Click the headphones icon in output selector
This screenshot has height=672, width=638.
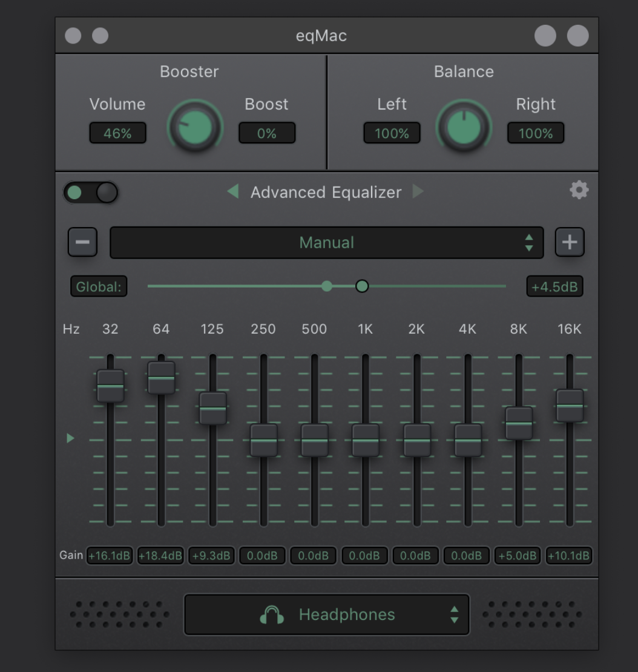[x=272, y=614]
